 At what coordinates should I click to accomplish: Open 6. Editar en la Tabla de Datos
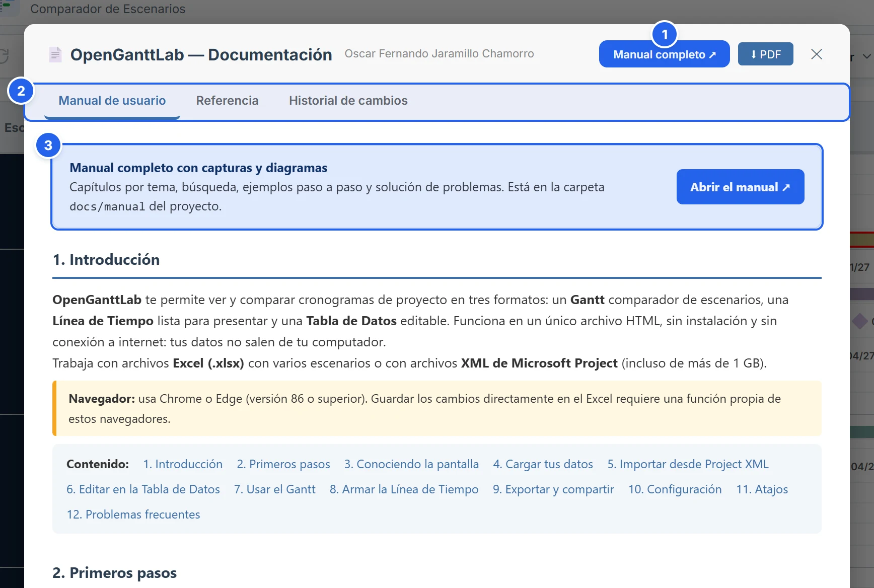[x=143, y=489]
